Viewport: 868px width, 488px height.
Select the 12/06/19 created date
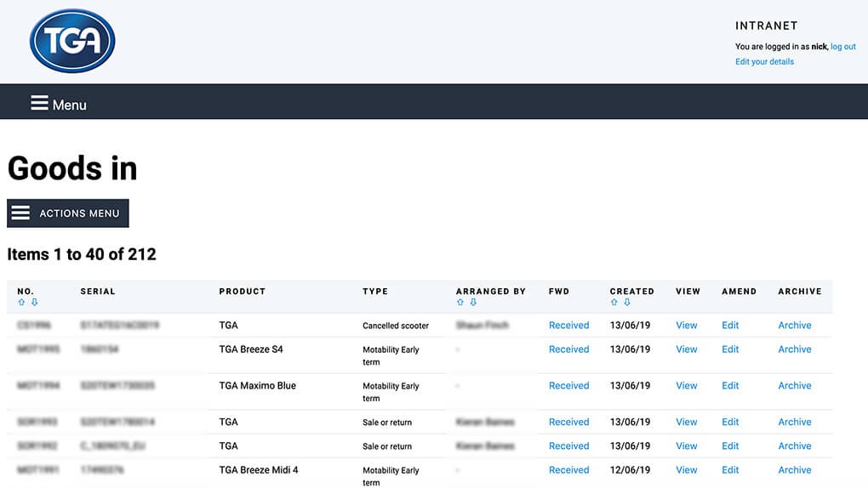tap(630, 470)
